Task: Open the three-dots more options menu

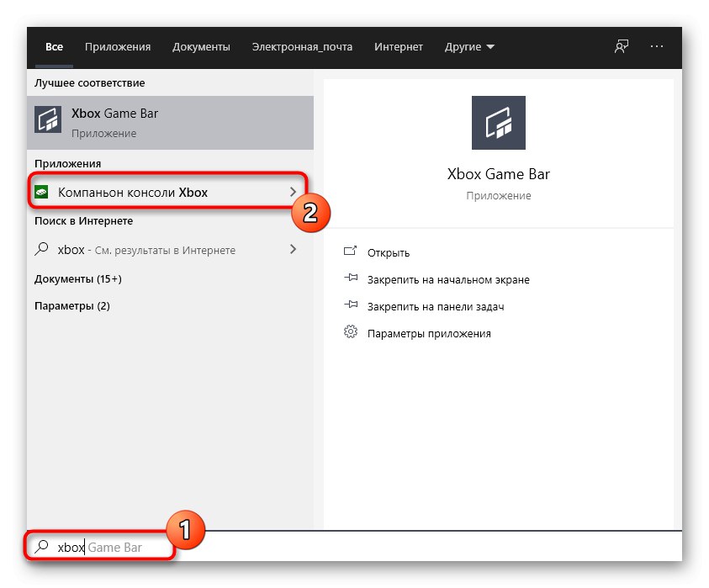Action: point(657,47)
